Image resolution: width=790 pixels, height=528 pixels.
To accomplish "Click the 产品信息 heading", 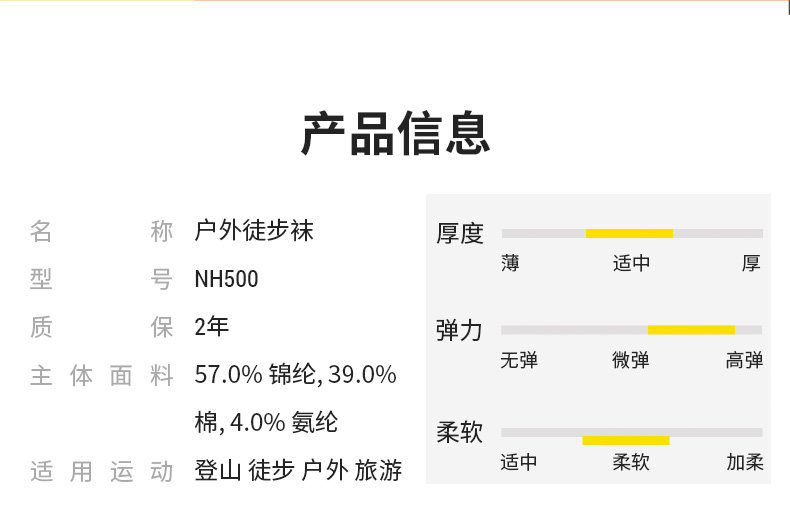I will [395, 134].
